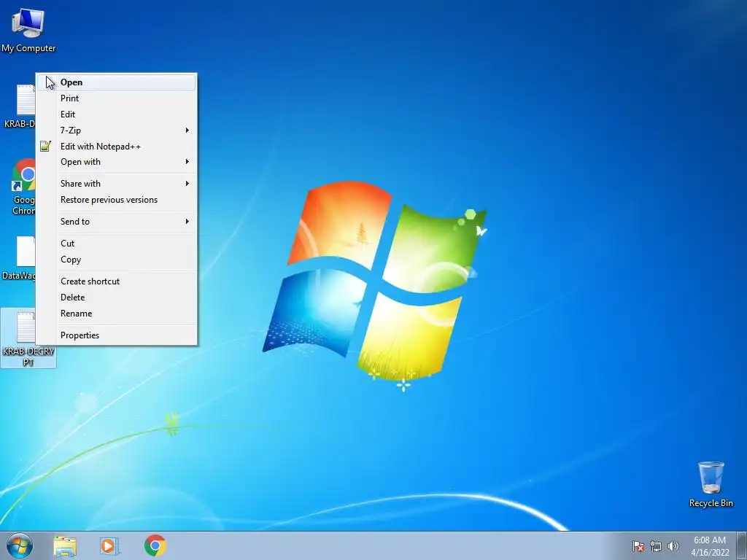Viewport: 747px width, 560px height.
Task: Open Properties from the context menu
Action: pyautogui.click(x=116, y=335)
